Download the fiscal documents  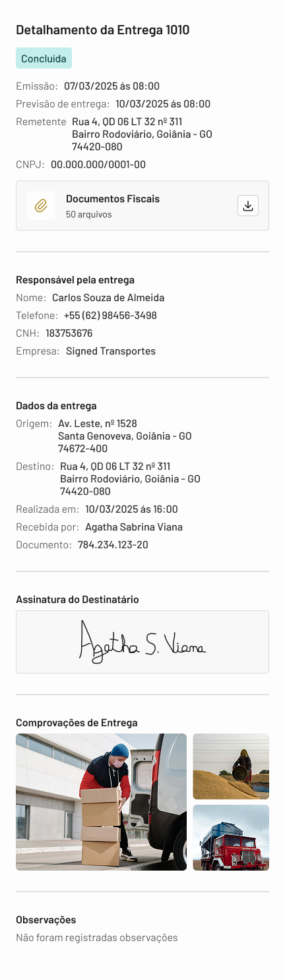pyautogui.click(x=248, y=206)
